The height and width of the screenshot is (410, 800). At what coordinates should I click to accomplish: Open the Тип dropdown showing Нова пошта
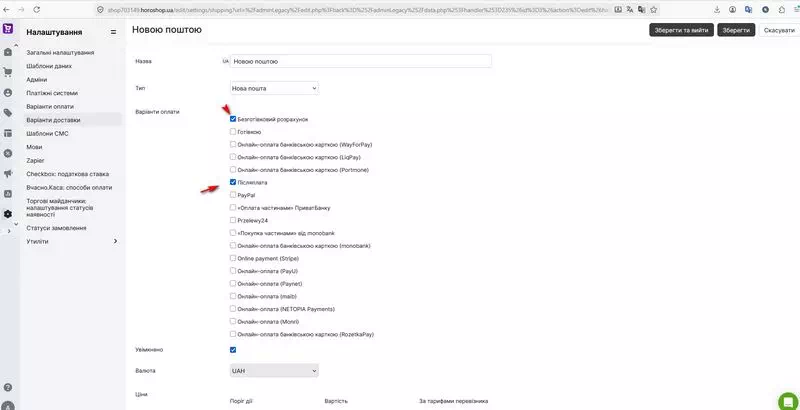274,88
